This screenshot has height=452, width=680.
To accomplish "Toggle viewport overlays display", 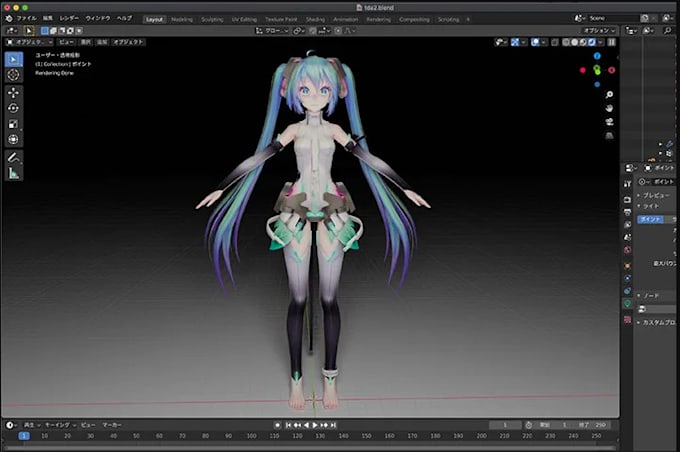I will (535, 42).
